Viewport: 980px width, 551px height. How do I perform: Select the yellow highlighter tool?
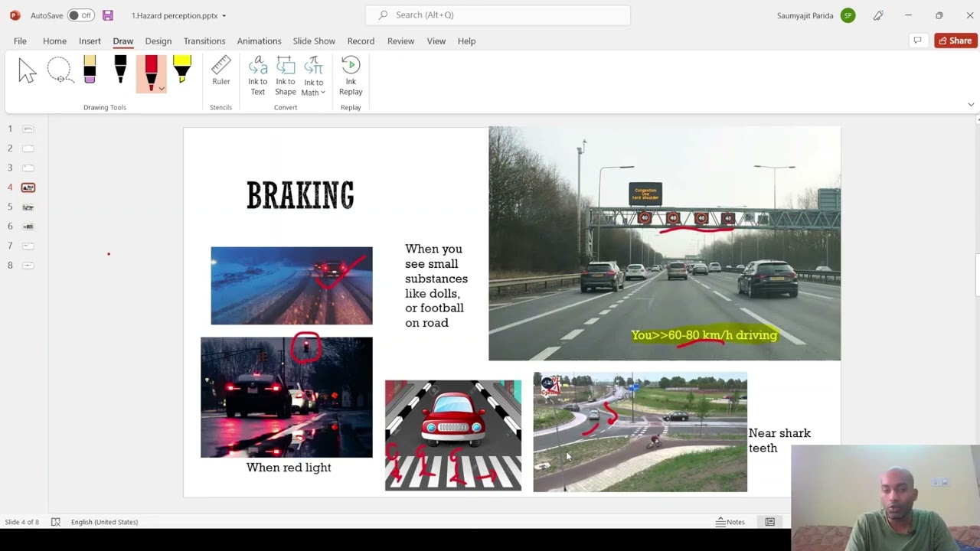point(181,70)
